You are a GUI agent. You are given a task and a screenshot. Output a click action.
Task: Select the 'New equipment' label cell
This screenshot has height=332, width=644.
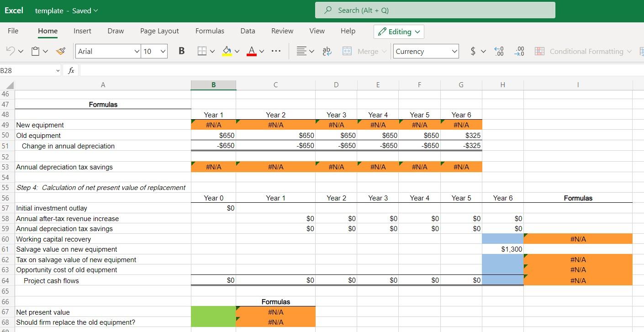pos(103,125)
